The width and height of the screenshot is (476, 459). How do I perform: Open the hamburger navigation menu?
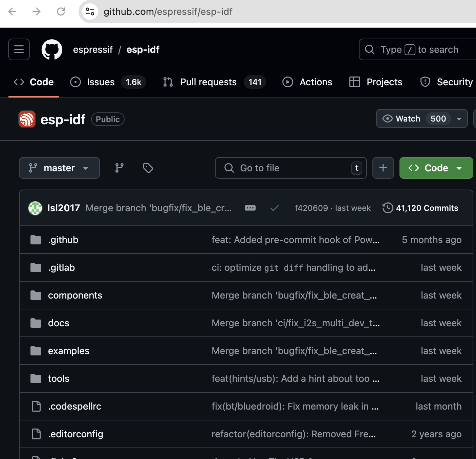tap(19, 49)
